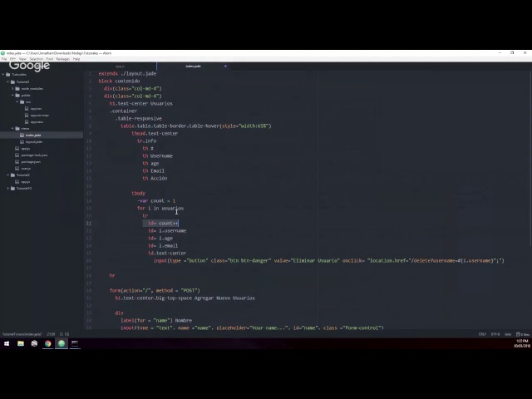Click line number 26 in gutter
The width and height of the screenshot is (532, 399).
[x=89, y=260]
